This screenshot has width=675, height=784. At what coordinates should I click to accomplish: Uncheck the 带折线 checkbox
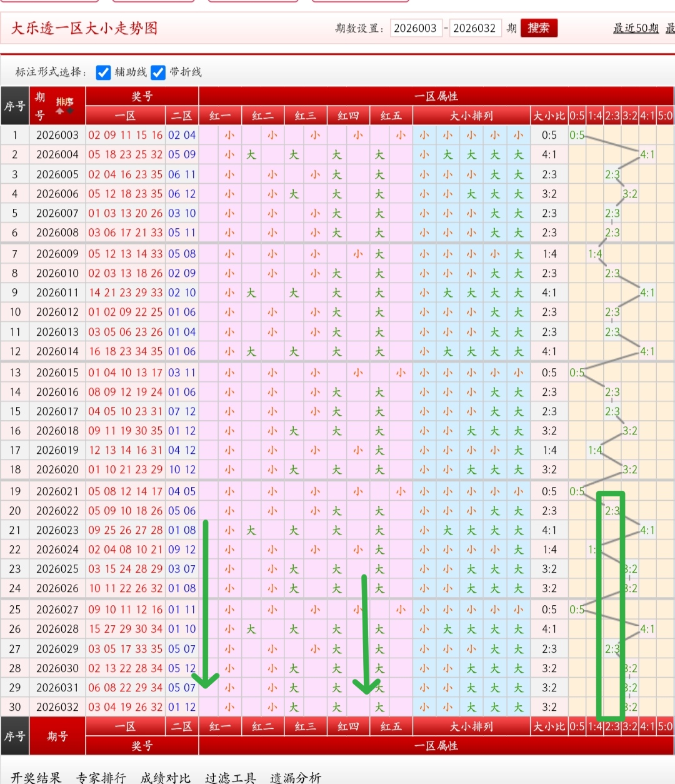point(158,73)
